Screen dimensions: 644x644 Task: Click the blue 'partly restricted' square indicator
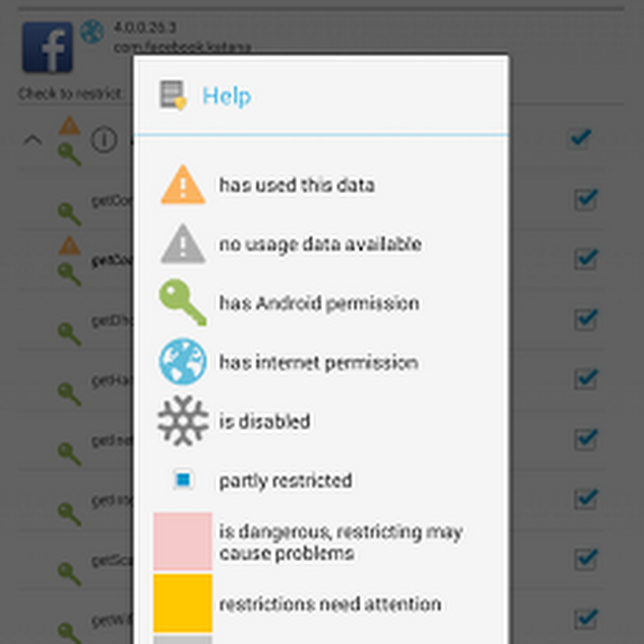point(183,480)
